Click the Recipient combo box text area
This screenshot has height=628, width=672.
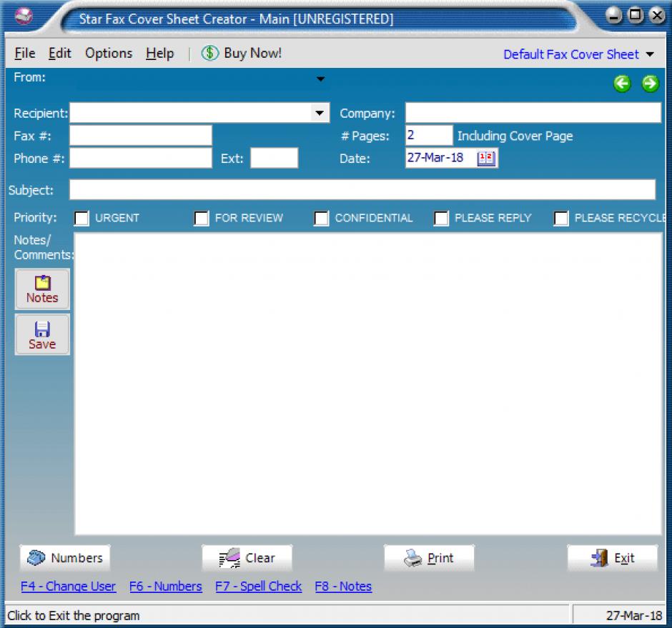[x=191, y=113]
